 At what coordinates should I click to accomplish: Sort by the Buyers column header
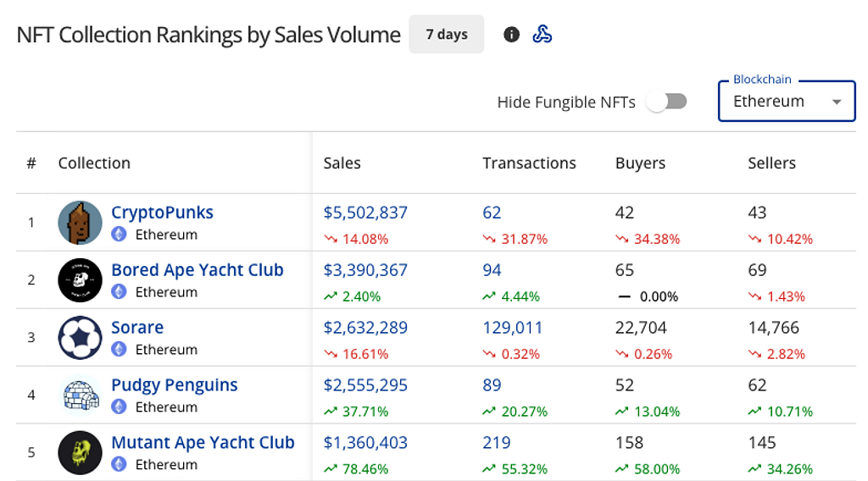(x=640, y=163)
